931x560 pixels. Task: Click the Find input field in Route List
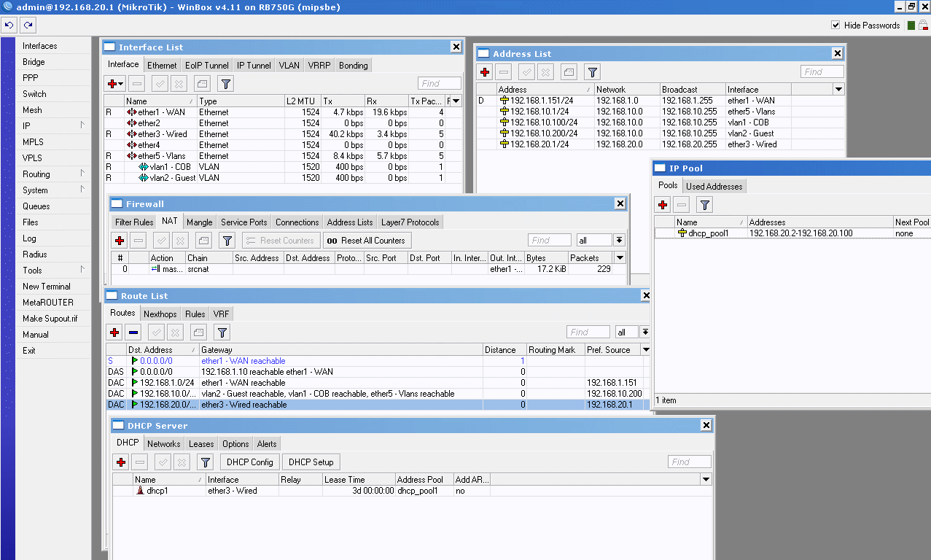coord(588,332)
